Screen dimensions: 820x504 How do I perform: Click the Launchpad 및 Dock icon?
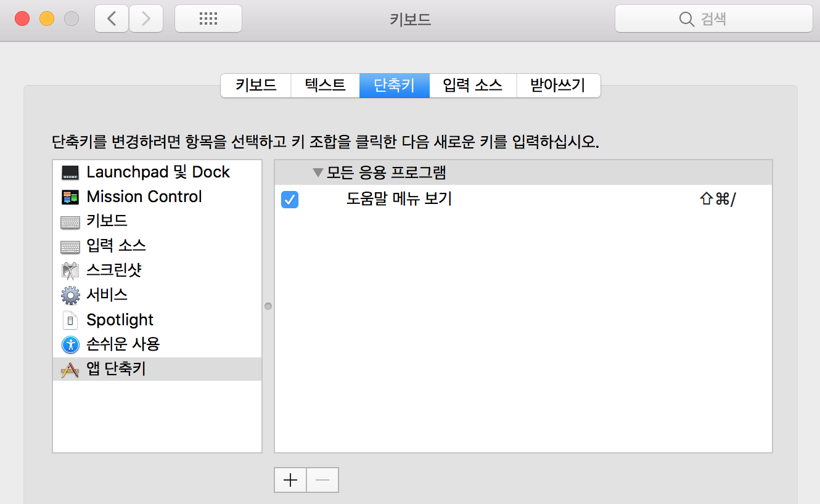coord(70,173)
